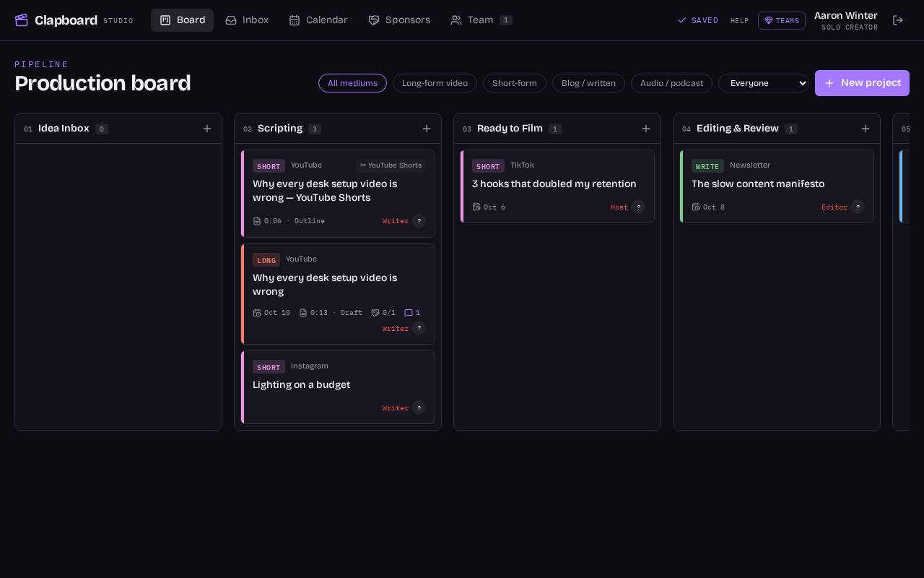This screenshot has height=578, width=924.
Task: Open the Sponsors tab
Action: [399, 20]
